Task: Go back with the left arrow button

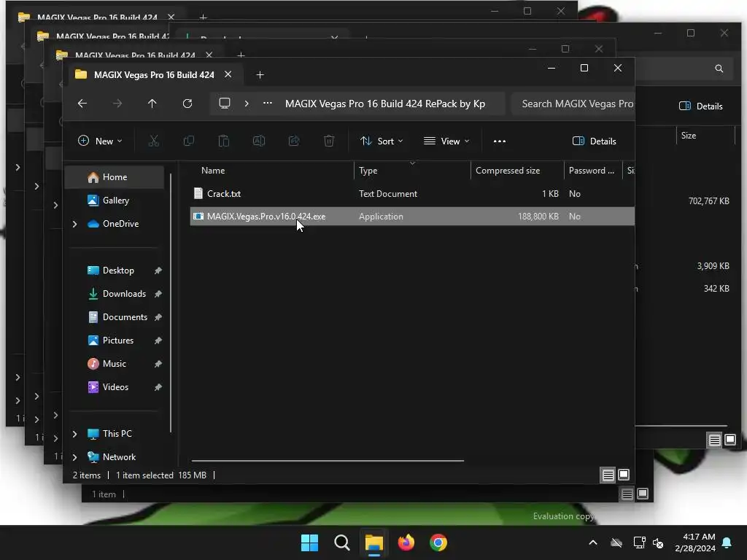Action: [x=82, y=104]
